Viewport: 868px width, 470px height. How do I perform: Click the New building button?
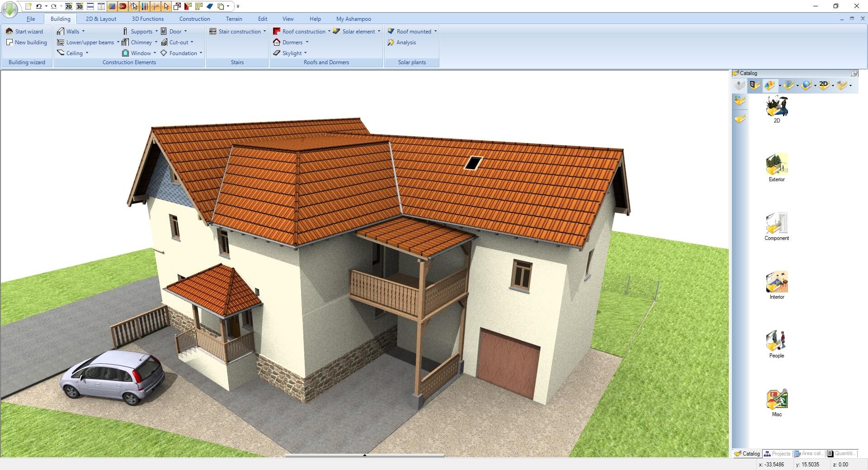point(27,42)
